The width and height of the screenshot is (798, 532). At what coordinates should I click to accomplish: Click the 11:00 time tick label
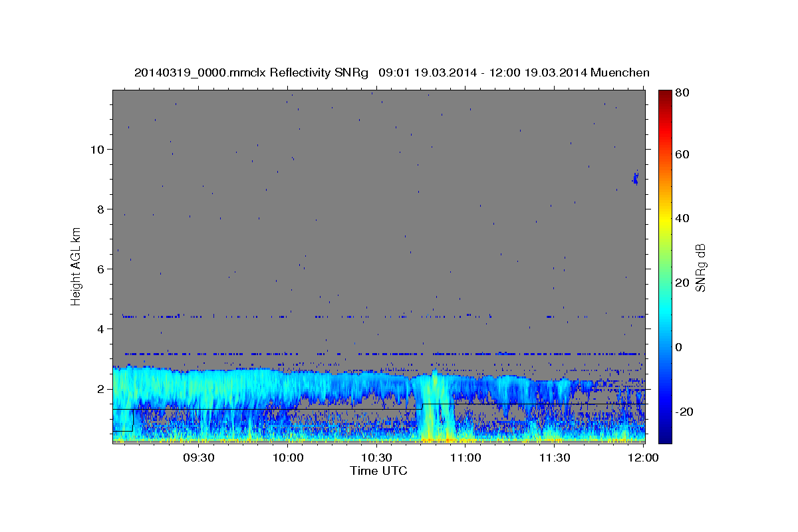(465, 458)
